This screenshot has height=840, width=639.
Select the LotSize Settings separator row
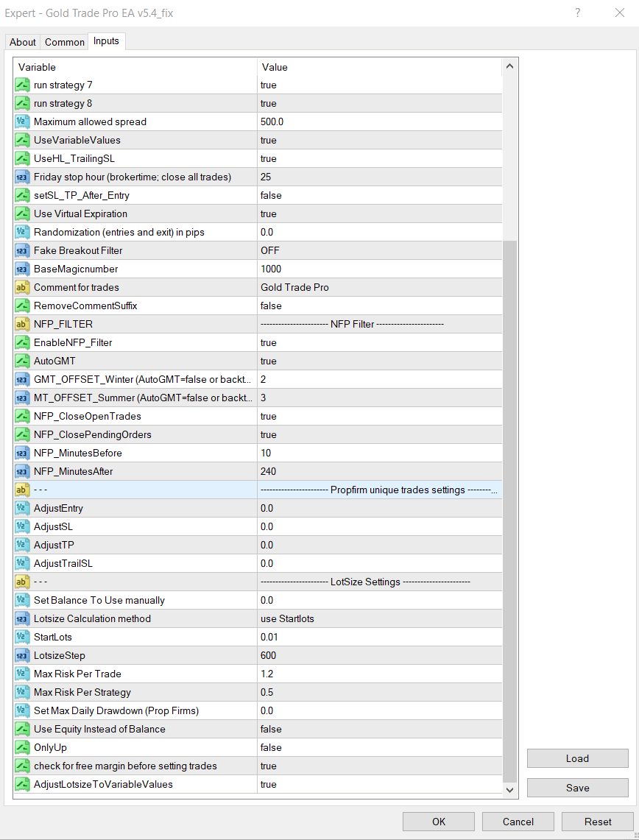pos(258,582)
